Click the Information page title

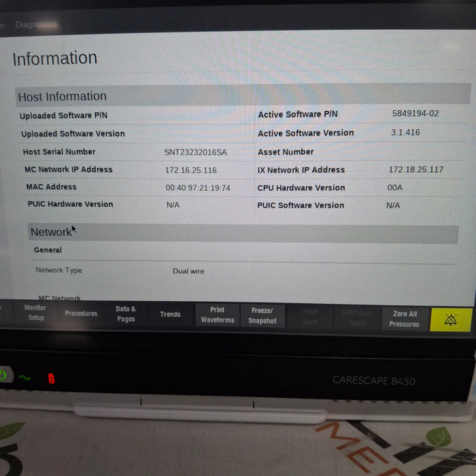coord(54,58)
